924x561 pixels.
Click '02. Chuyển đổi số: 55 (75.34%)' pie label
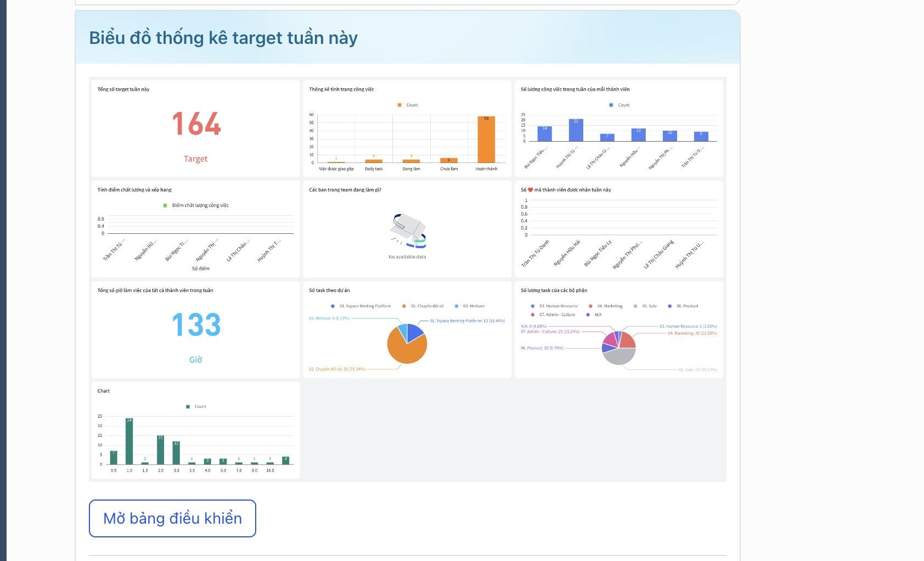pyautogui.click(x=337, y=369)
